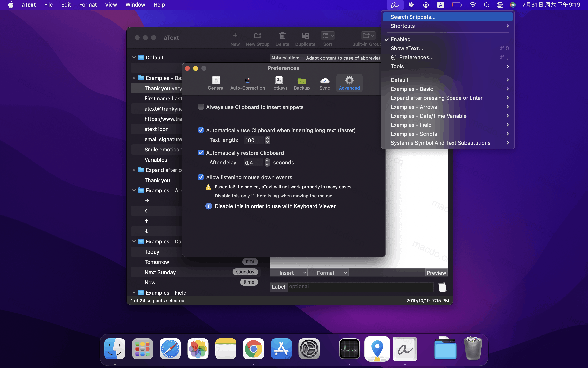Open the Shortcuts submenu
This screenshot has height=368, width=588.
click(448, 26)
